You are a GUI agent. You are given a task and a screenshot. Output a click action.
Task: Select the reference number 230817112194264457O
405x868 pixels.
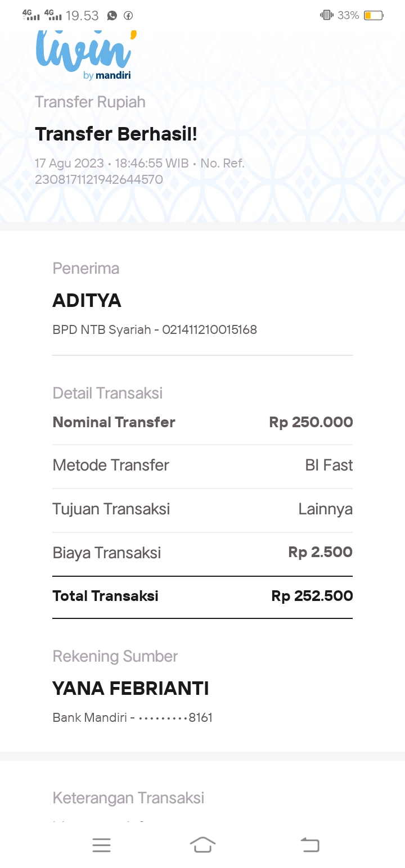pos(99,180)
